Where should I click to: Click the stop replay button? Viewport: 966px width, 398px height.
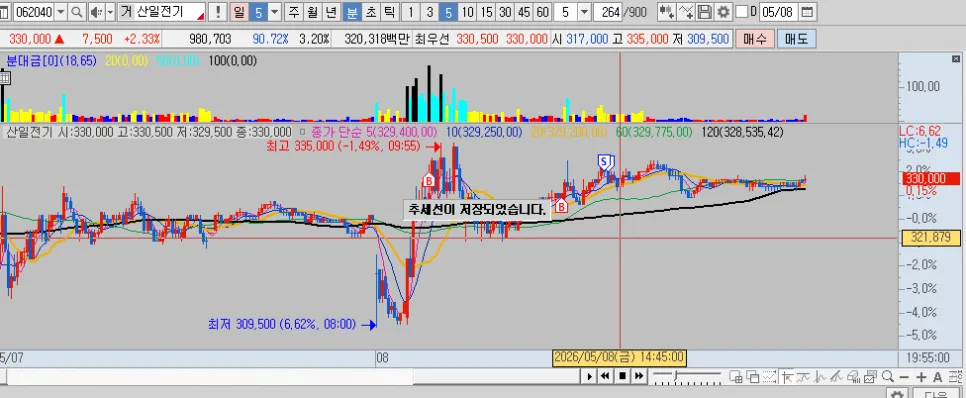622,376
